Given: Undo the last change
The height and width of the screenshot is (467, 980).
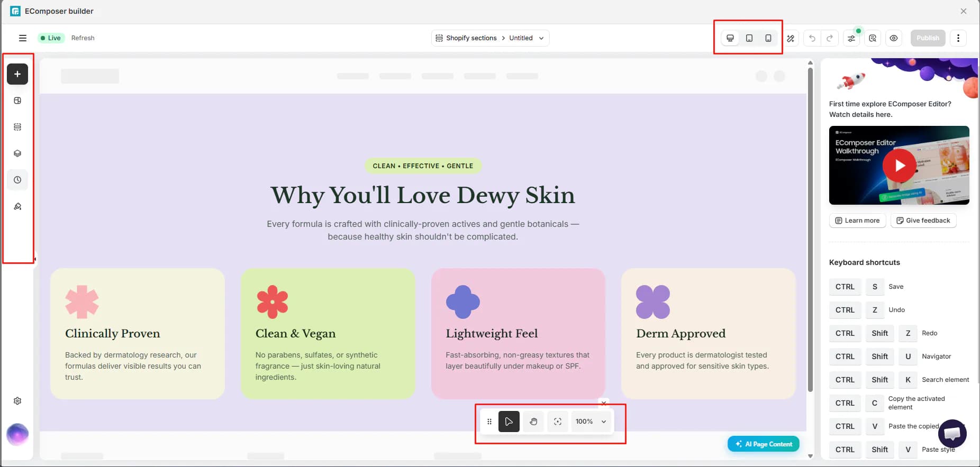Looking at the screenshot, I should click(812, 38).
